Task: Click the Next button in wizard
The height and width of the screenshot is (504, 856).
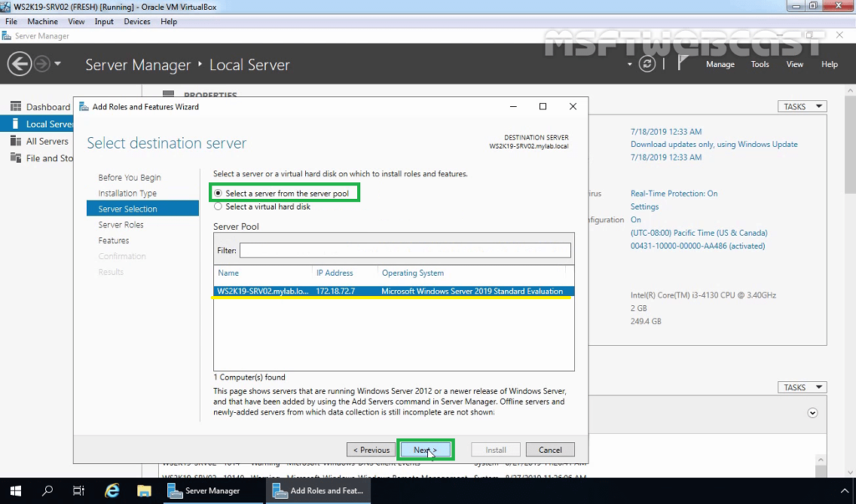Action: tap(425, 450)
